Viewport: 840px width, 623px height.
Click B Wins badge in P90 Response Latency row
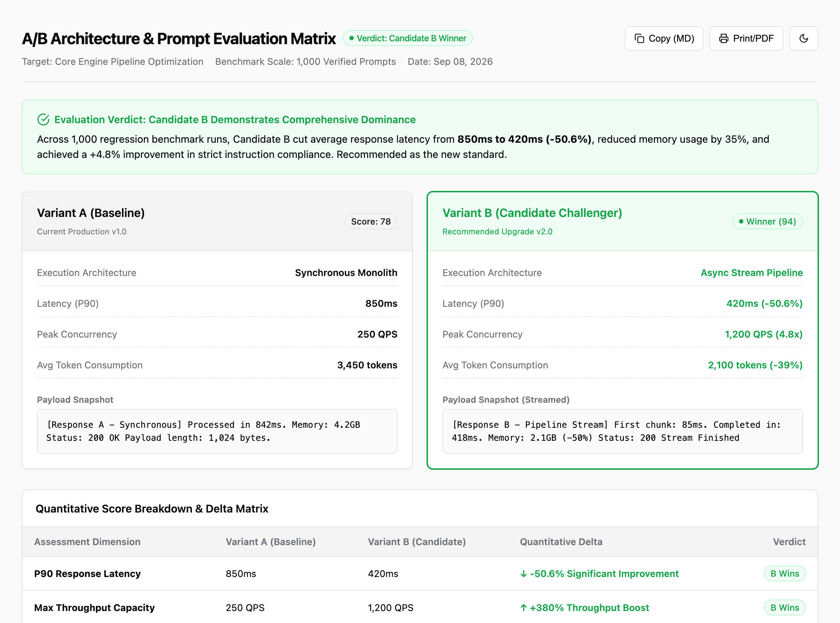tap(785, 574)
